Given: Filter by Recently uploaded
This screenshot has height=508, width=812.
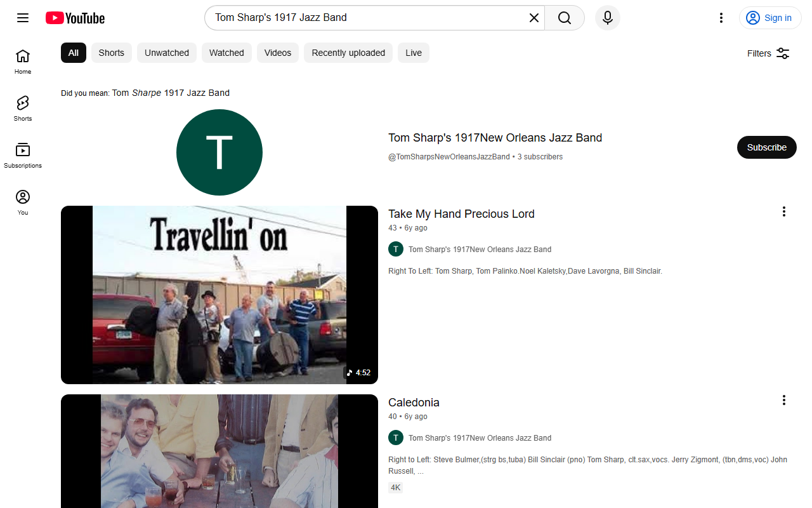Looking at the screenshot, I should [x=348, y=53].
